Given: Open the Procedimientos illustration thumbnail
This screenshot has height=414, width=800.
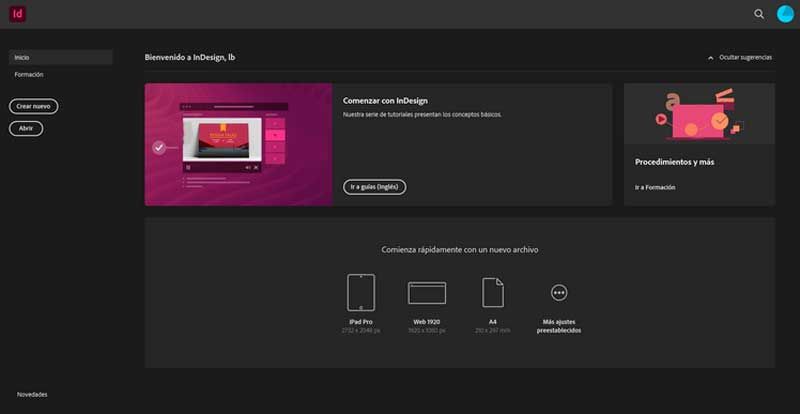Looking at the screenshot, I should point(699,114).
